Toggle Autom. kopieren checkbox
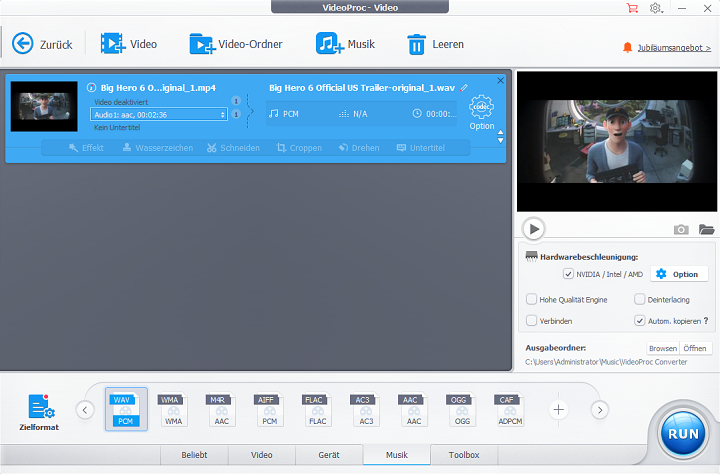This screenshot has height=474, width=720. click(x=640, y=321)
